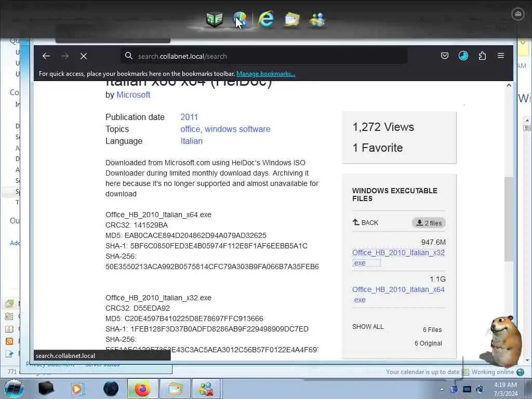Click the search magnifier icon in address bar
This screenshot has height=399, width=532.
click(x=129, y=56)
